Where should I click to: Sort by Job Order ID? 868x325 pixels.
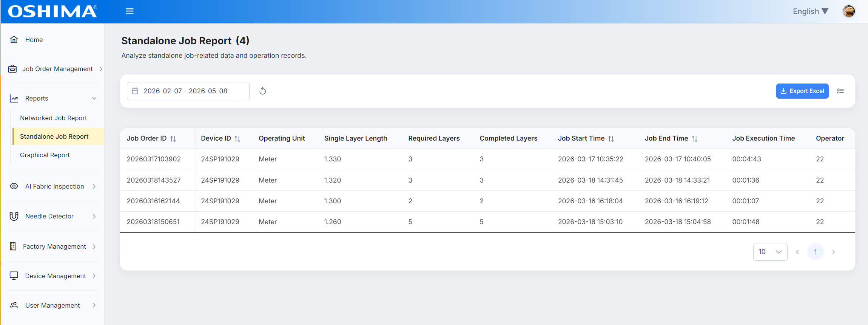(x=173, y=139)
